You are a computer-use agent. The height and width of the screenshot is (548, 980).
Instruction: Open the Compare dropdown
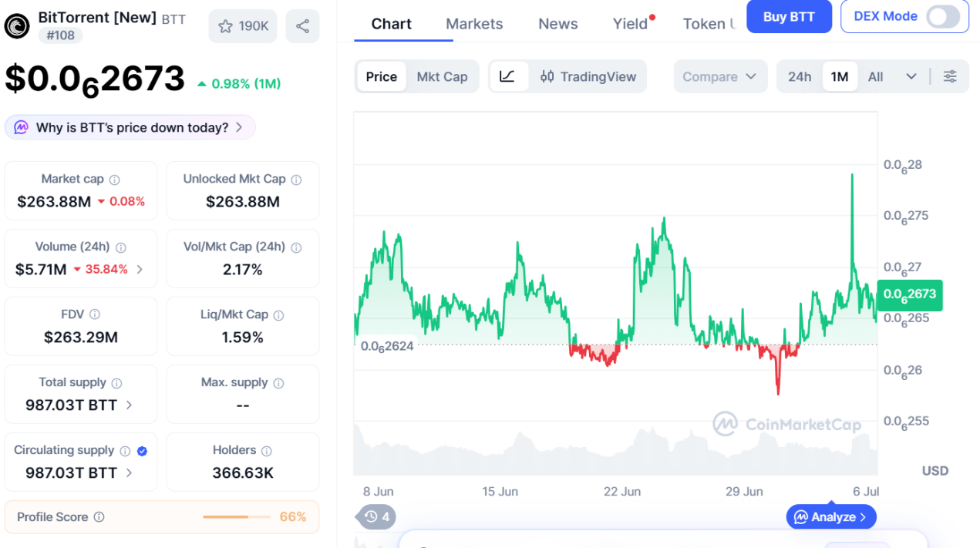point(720,76)
